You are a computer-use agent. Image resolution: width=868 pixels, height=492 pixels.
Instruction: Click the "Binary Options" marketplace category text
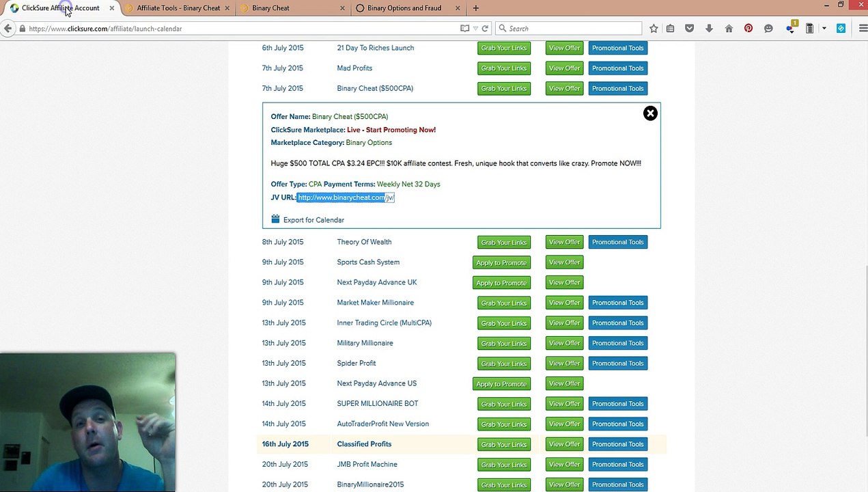pos(369,143)
